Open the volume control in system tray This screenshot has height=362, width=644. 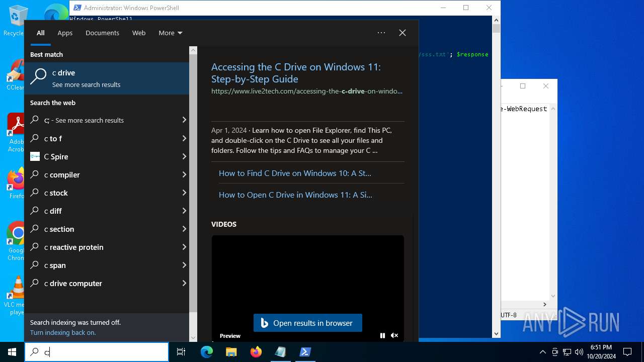579,352
